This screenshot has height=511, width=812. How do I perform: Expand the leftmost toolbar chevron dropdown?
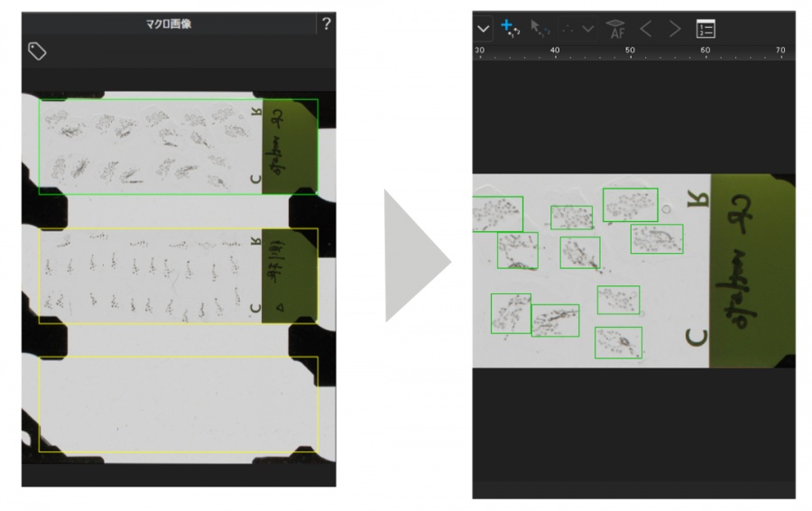pos(484,29)
